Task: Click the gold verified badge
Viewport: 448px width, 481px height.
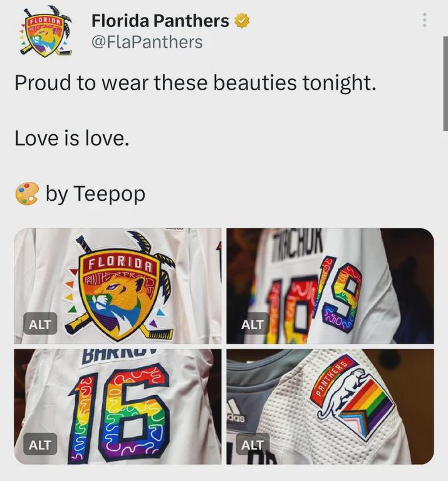Action: point(242,21)
